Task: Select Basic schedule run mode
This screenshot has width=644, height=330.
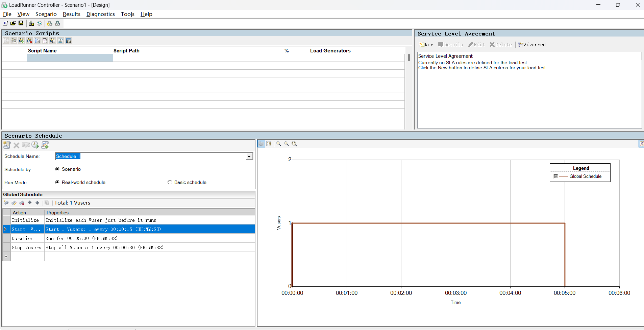Action: [170, 182]
